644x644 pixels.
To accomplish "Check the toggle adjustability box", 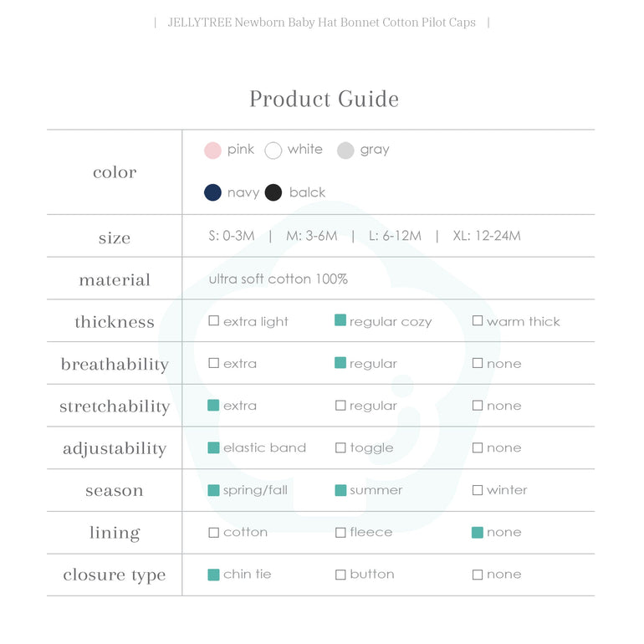I will tap(340, 448).
